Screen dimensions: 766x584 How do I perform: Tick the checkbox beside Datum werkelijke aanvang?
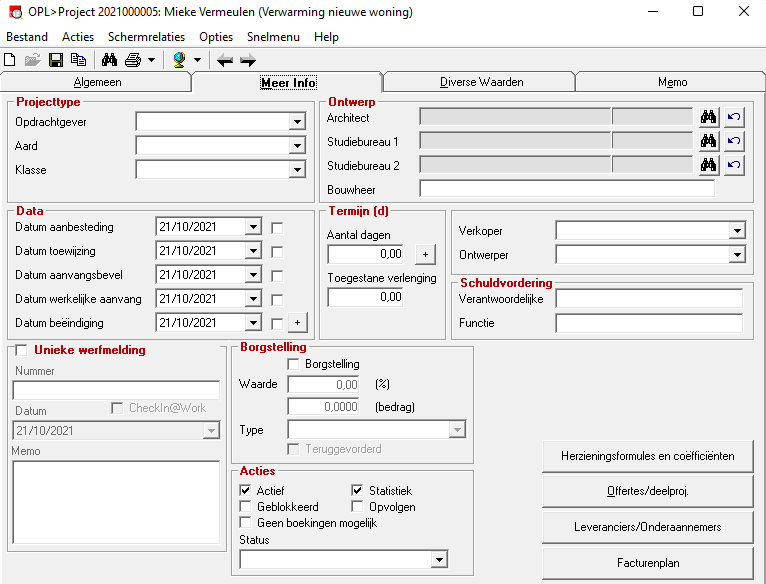[x=277, y=300]
